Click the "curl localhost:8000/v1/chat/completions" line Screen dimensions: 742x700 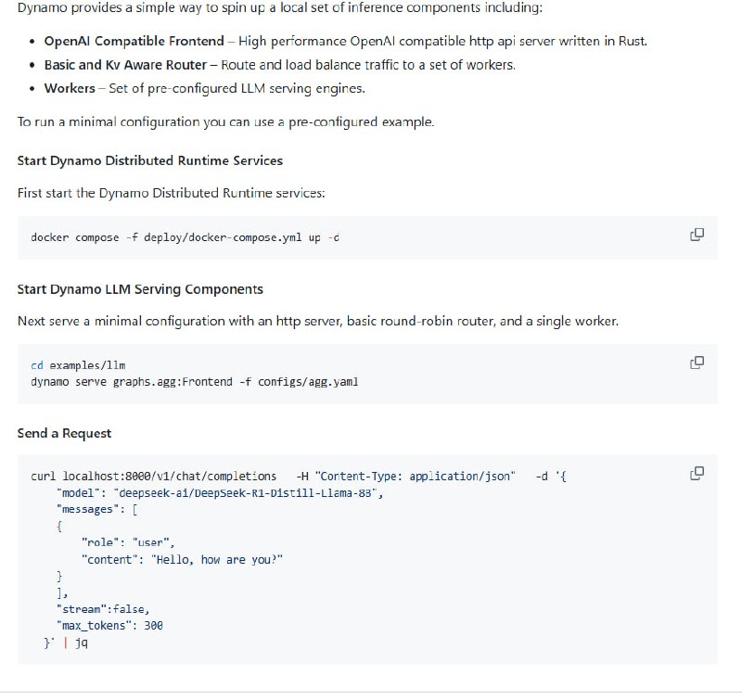pyautogui.click(x=153, y=477)
